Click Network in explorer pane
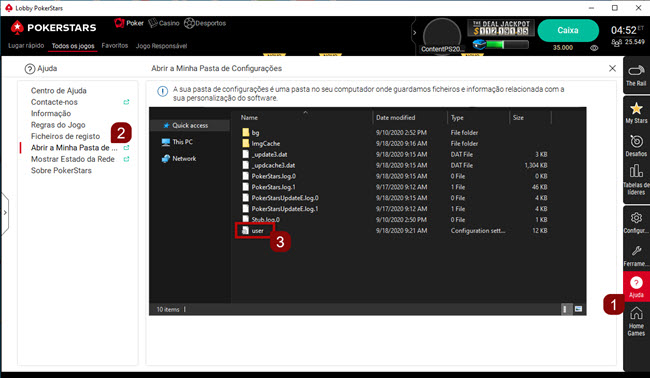Image resolution: width=650 pixels, height=378 pixels. click(x=179, y=158)
